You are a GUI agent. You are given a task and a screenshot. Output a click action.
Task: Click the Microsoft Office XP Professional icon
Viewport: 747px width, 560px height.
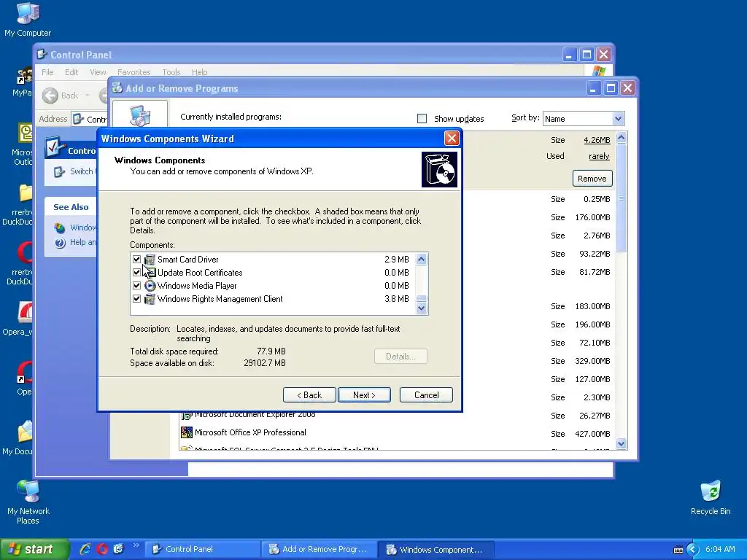[x=186, y=432]
